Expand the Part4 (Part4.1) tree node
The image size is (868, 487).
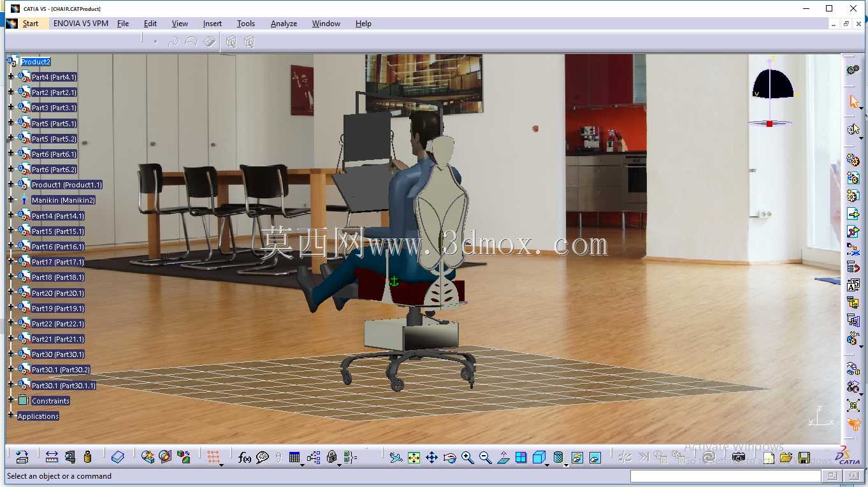pos(10,77)
